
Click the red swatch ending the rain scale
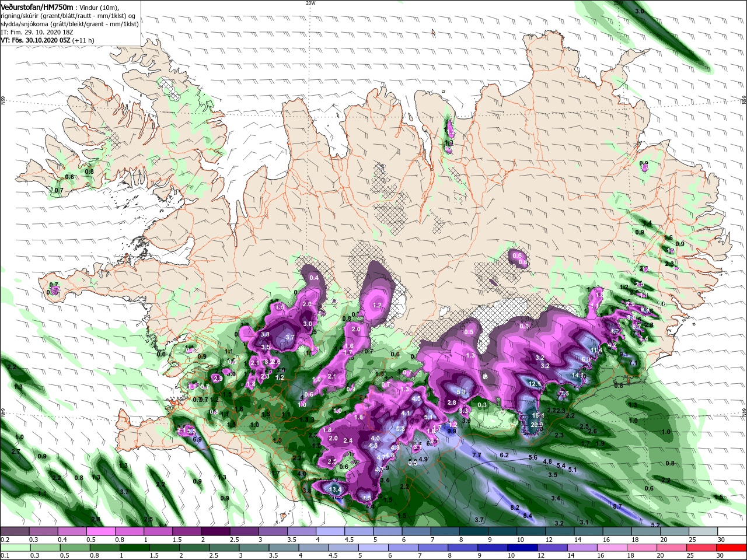point(731,548)
